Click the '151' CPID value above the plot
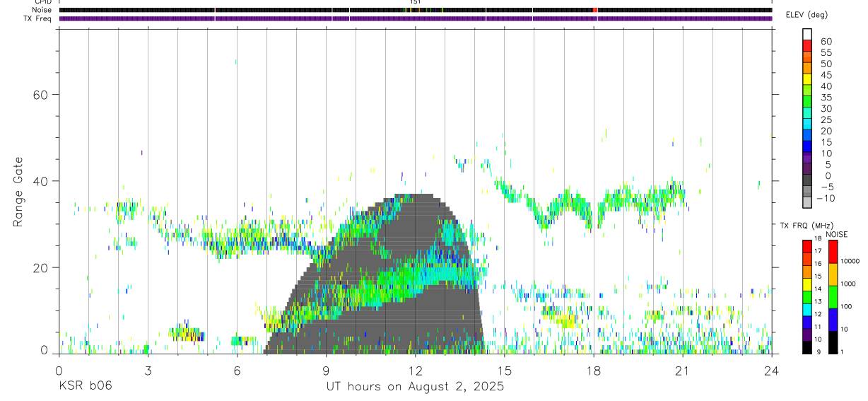Image resolution: width=868 pixels, height=401 pixels. (415, 2)
